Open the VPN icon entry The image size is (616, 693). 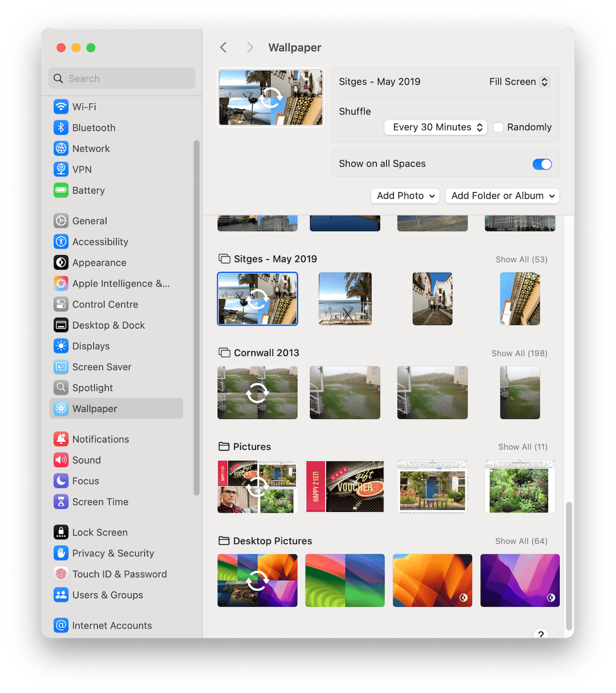(61, 169)
